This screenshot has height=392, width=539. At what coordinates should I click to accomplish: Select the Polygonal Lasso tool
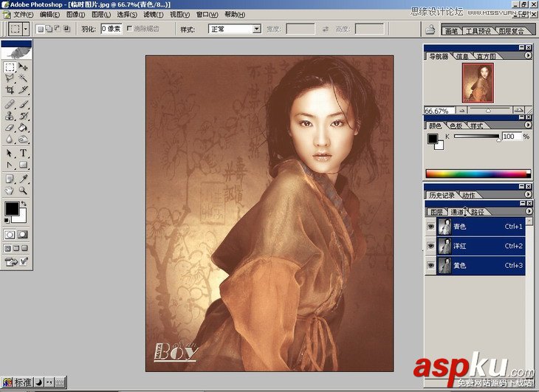coord(10,78)
